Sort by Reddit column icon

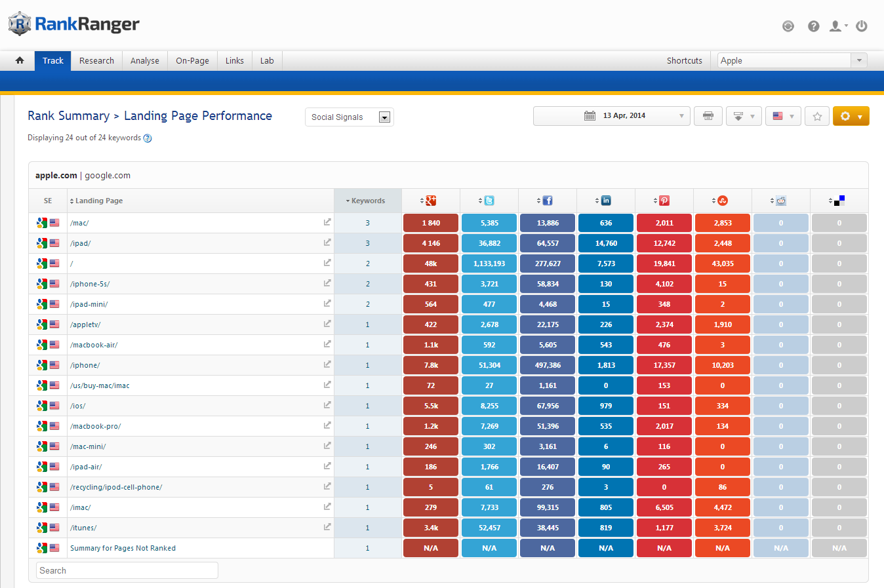pos(780,201)
